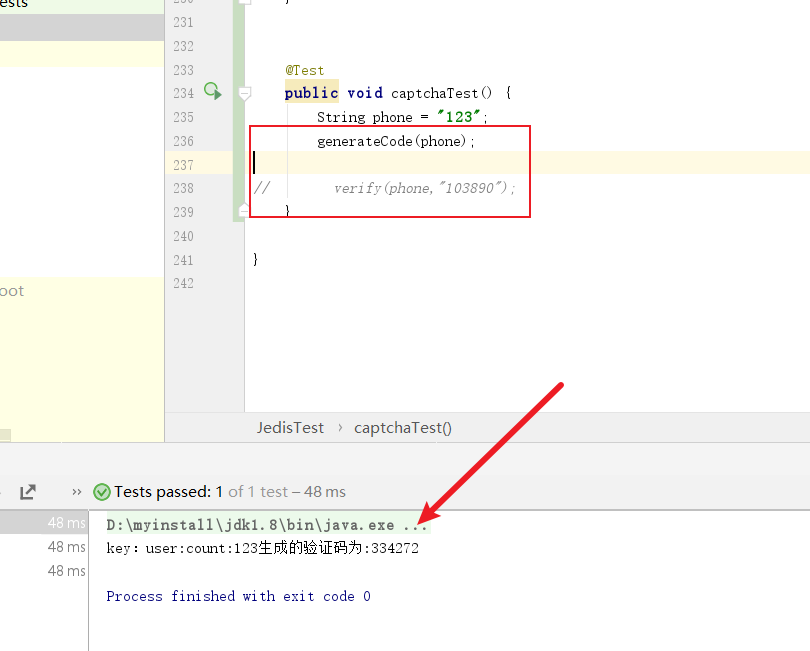Screen dimensions: 810x651
Task: Select the JedisTest breadcrumb
Action: point(290,428)
